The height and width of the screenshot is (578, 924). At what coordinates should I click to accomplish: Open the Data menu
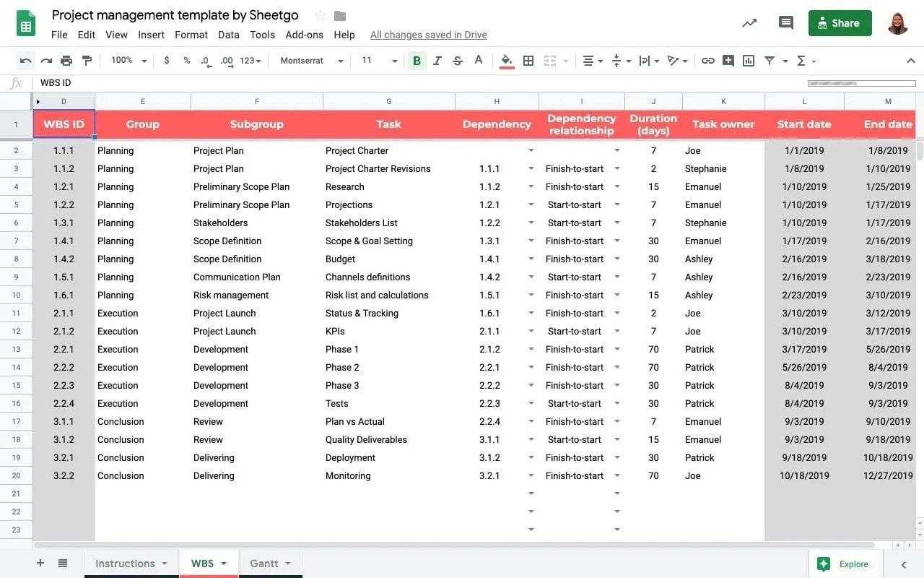point(229,34)
